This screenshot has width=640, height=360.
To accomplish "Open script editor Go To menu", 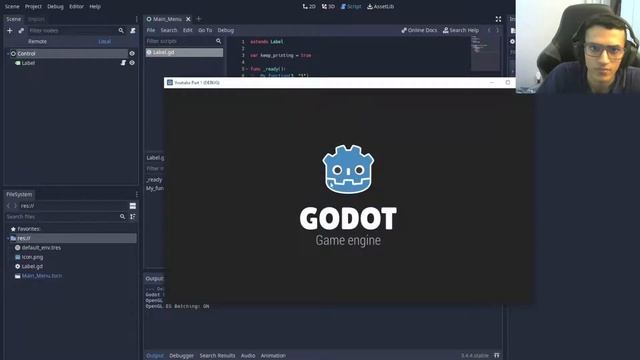I will point(205,30).
